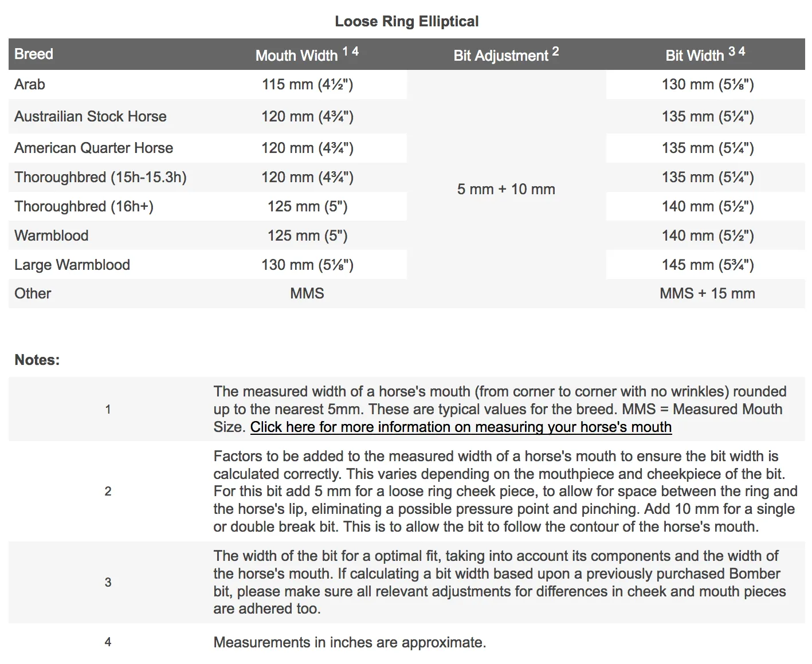Click the Notes heading
This screenshot has width=812, height=664.
37,360
